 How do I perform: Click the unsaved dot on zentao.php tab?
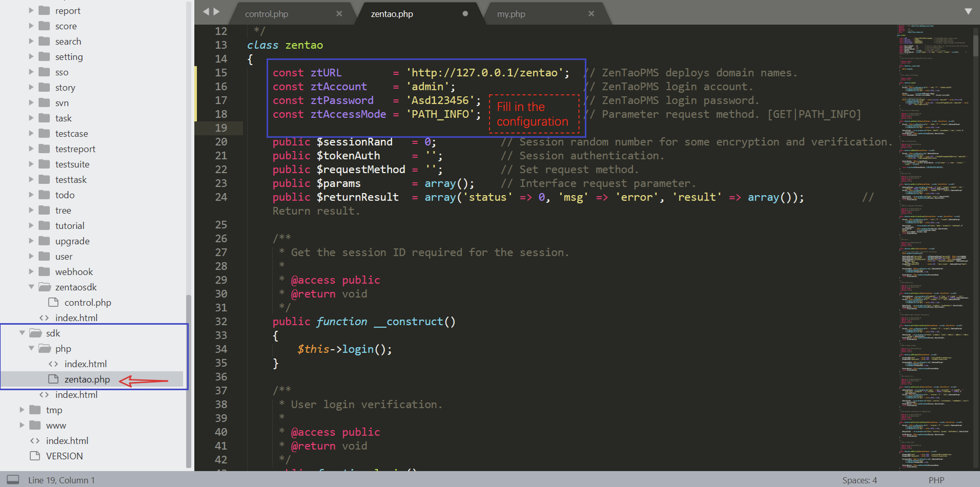coord(465,14)
